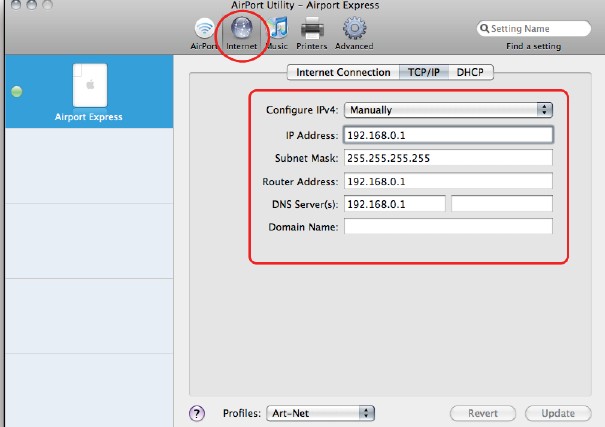Open help with the question mark button

point(197,413)
